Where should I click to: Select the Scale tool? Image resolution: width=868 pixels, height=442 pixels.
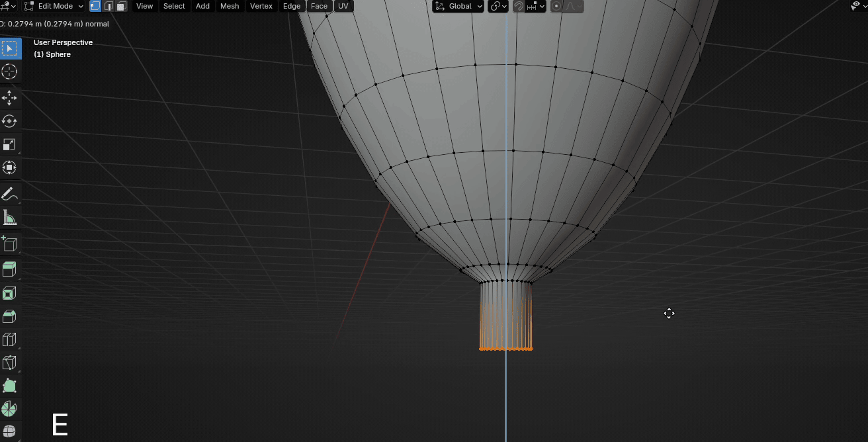9,144
